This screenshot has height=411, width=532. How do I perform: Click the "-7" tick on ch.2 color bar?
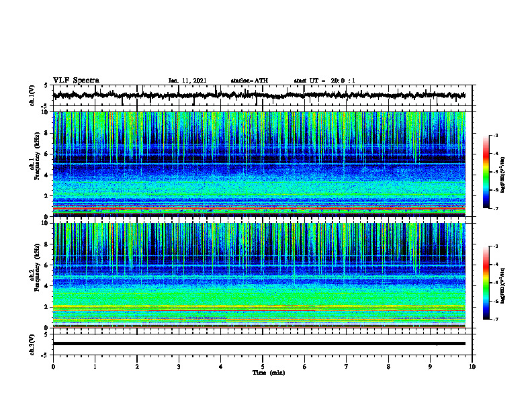click(x=496, y=319)
